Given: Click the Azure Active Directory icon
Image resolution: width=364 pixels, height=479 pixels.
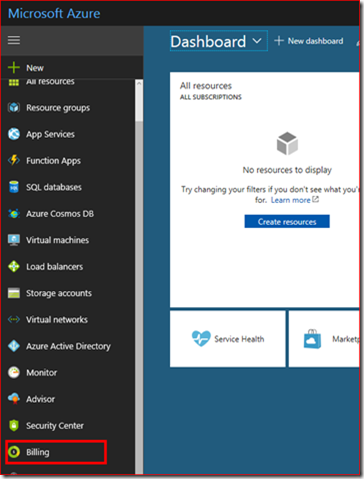Looking at the screenshot, I should pos(14,346).
